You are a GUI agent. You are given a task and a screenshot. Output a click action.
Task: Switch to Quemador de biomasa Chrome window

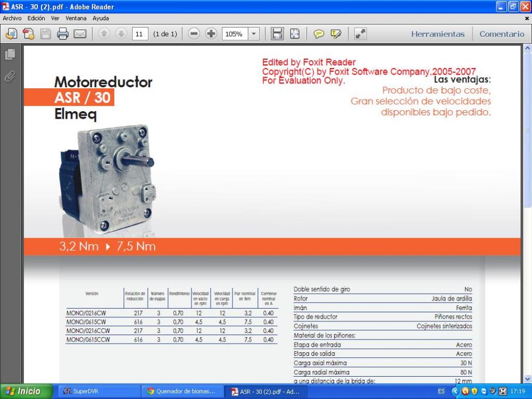(181, 391)
